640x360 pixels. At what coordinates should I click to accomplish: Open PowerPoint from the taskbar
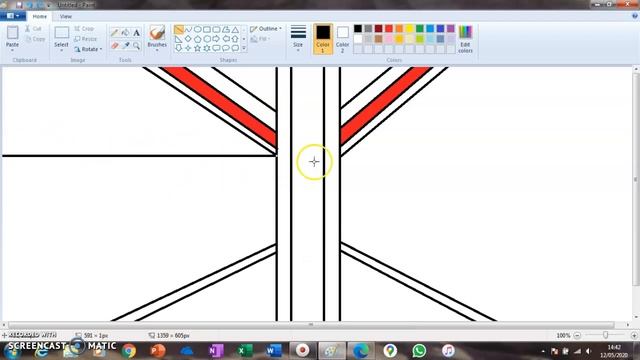(158, 350)
